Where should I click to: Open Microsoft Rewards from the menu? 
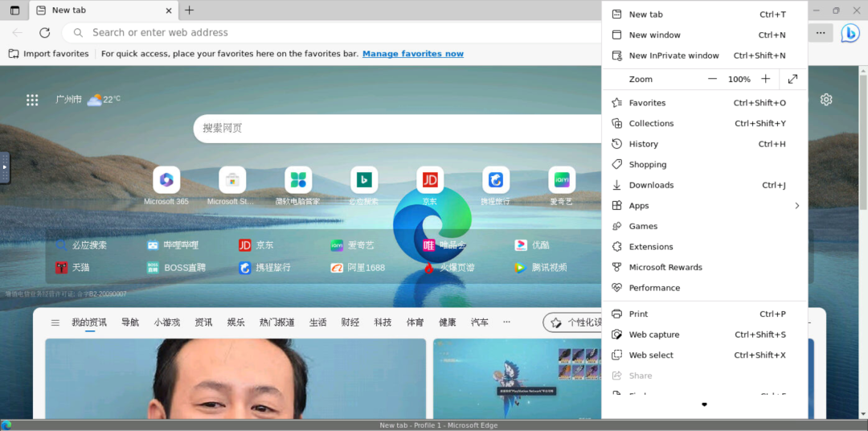[704, 267]
